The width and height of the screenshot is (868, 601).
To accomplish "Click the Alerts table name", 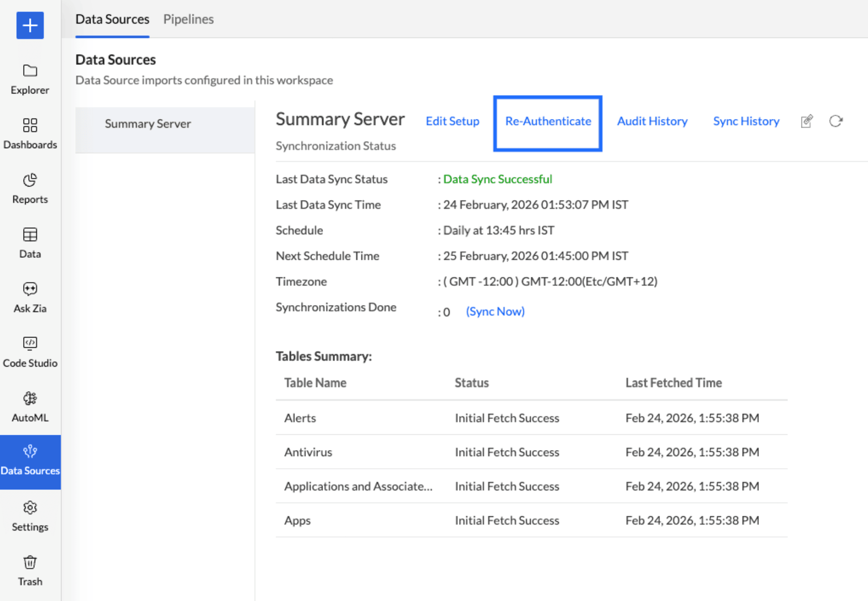I will pyautogui.click(x=300, y=418).
